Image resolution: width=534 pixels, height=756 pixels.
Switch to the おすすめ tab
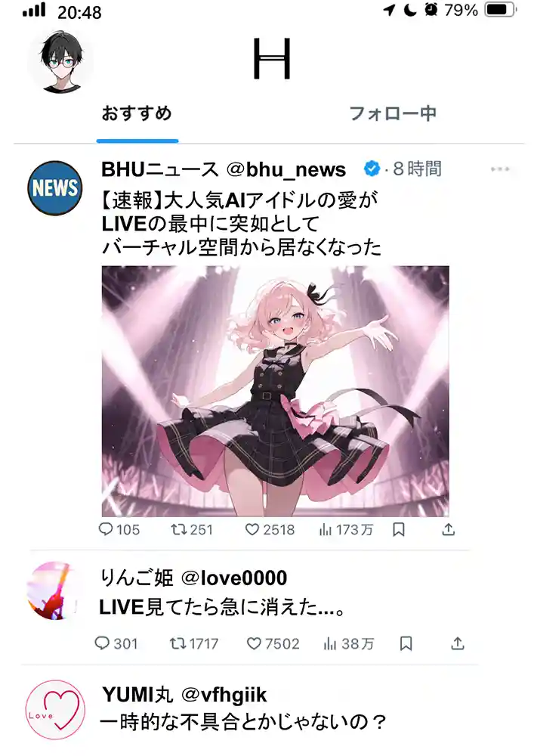pos(137,113)
